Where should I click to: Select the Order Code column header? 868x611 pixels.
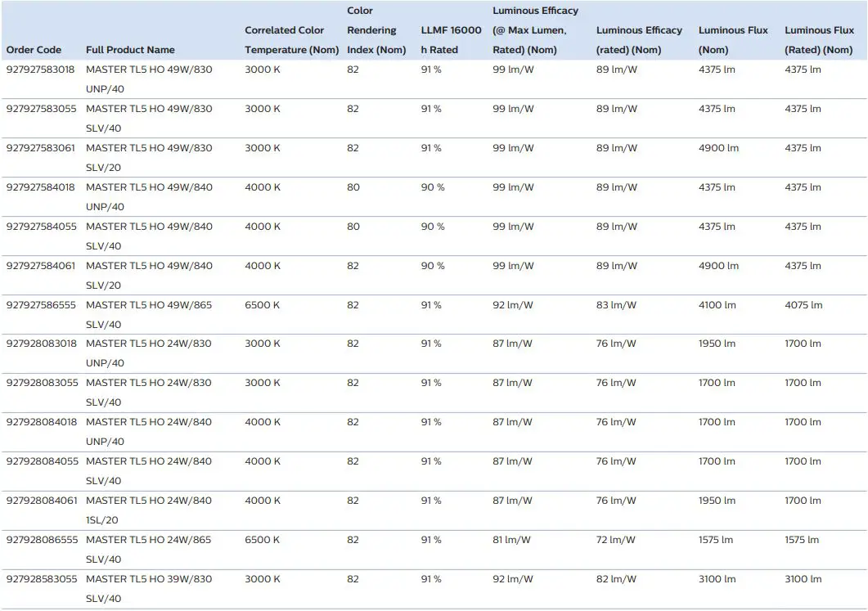(x=34, y=49)
